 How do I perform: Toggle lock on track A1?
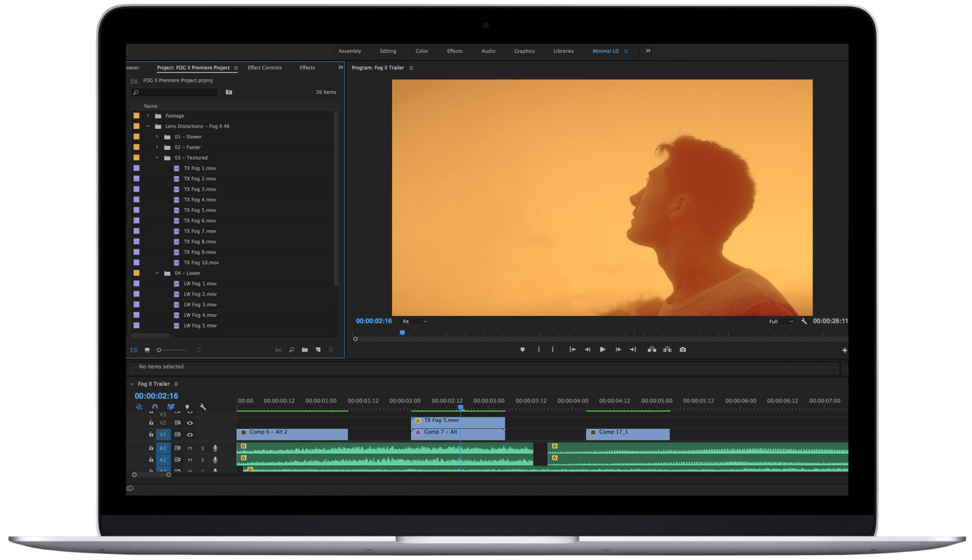pyautogui.click(x=151, y=448)
